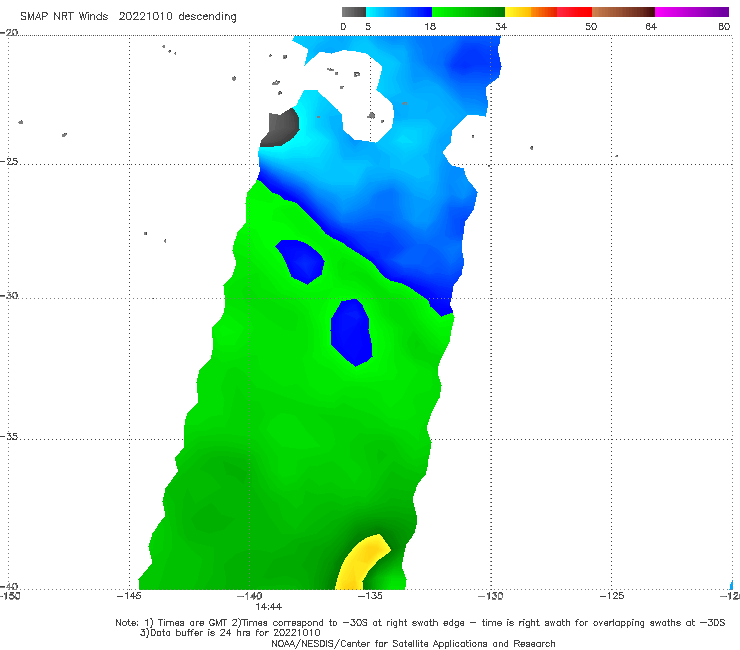Click the lower blue pocket near -30 latitude

pos(352,332)
